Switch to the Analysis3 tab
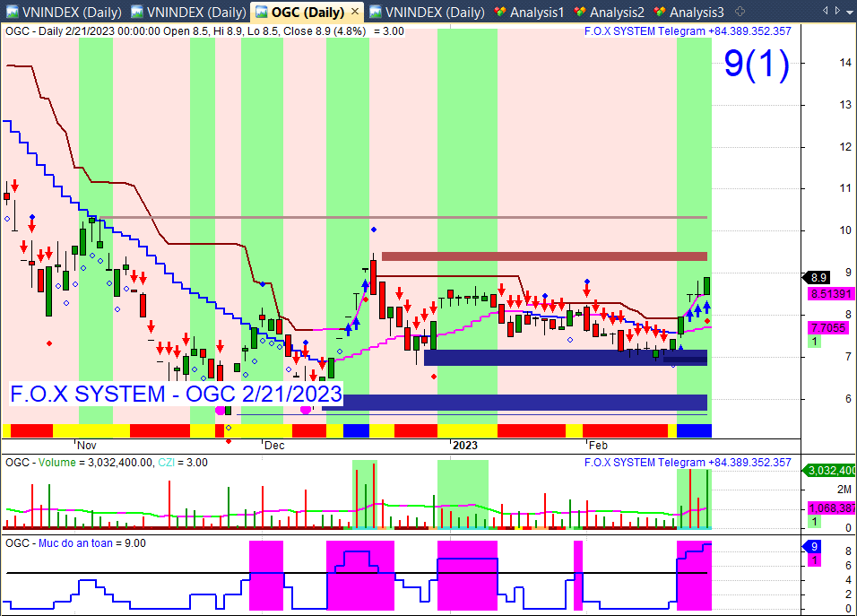 click(x=688, y=12)
